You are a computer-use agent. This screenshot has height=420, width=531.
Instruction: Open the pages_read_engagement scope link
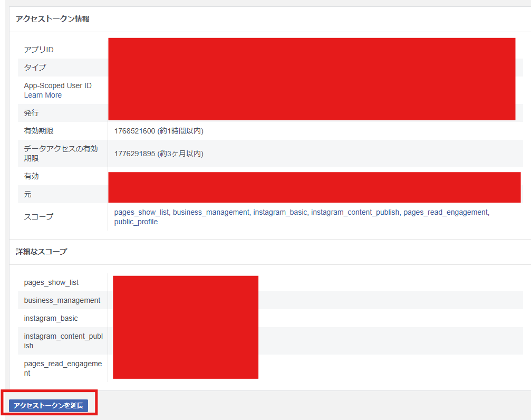446,212
